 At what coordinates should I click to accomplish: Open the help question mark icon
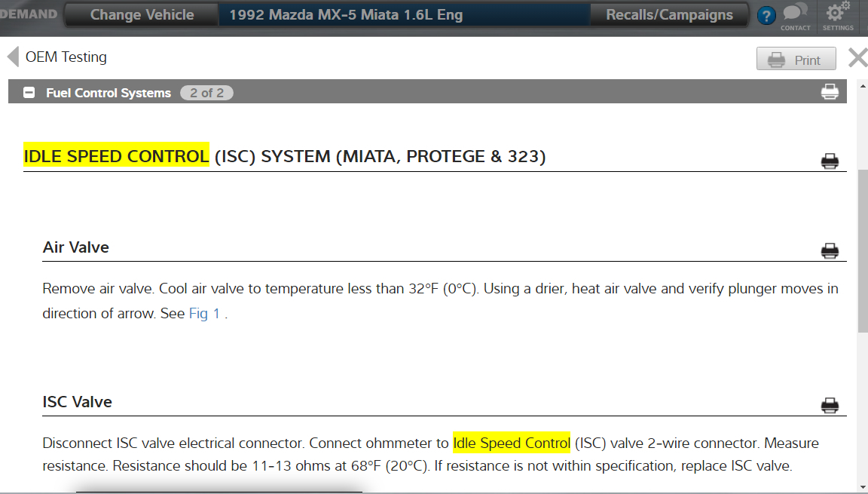click(766, 15)
